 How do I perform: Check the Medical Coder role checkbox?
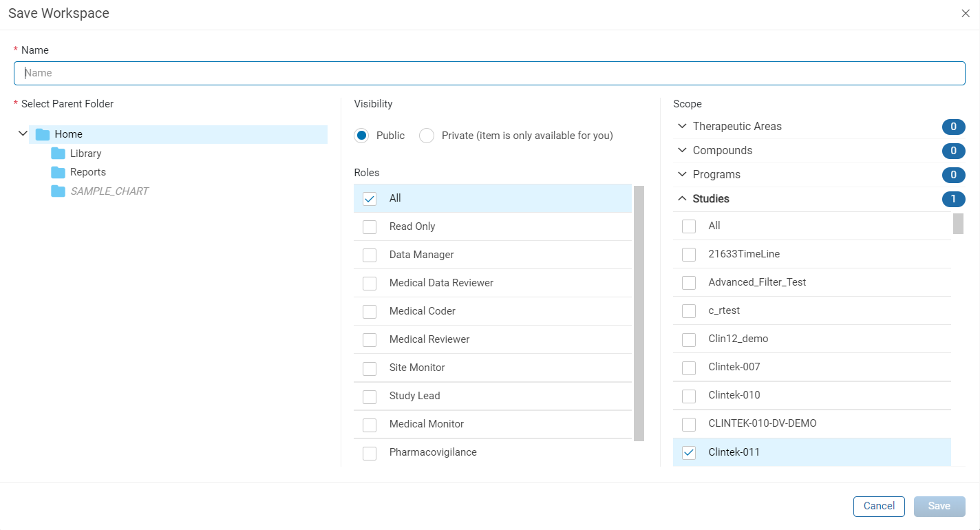[370, 311]
